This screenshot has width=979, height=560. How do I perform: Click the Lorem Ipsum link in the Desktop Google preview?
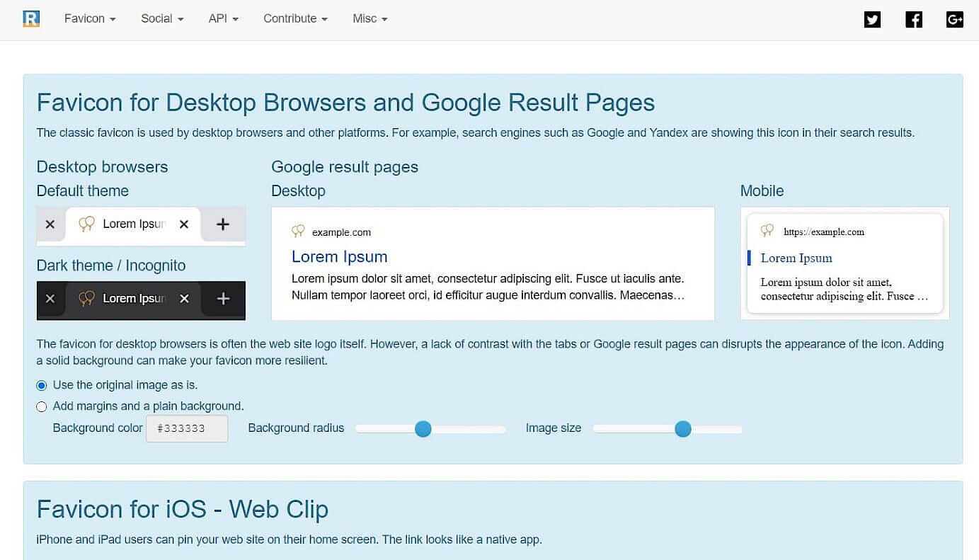tap(339, 256)
